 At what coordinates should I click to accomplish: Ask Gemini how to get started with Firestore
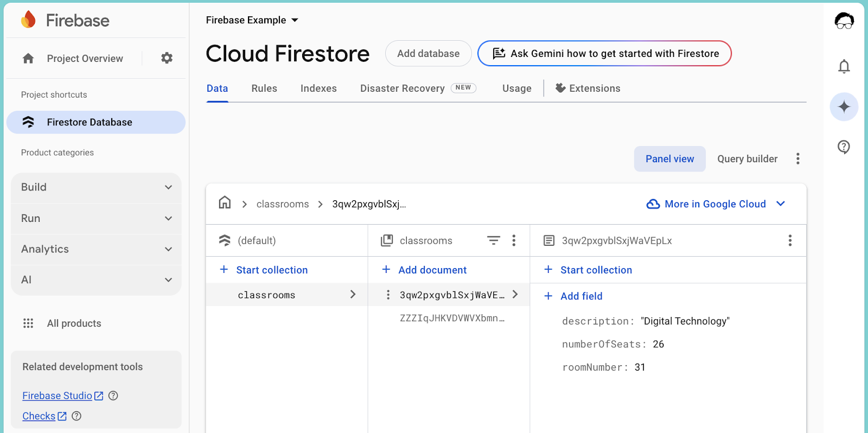tap(604, 53)
